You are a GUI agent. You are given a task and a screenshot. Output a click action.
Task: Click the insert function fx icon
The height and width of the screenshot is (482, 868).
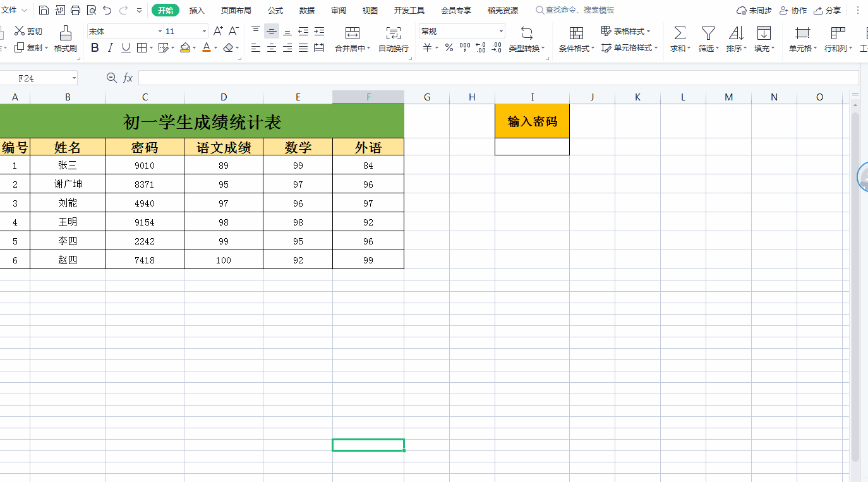[128, 78]
